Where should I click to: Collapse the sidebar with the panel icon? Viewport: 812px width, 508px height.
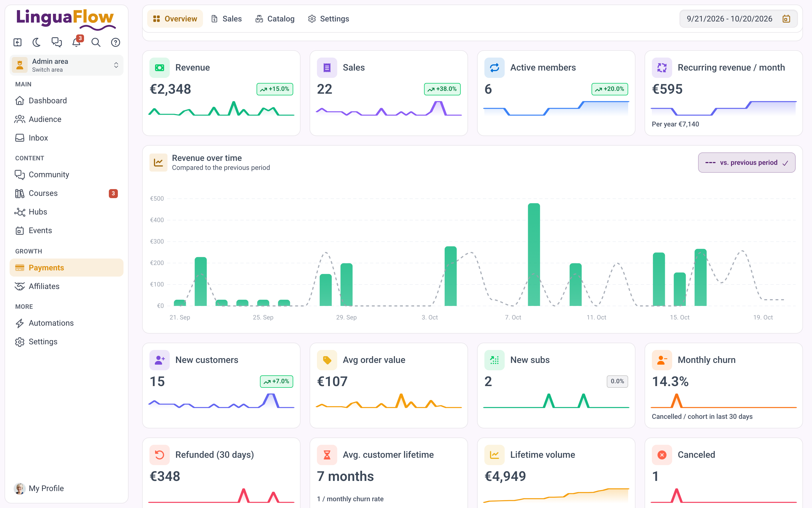click(17, 42)
